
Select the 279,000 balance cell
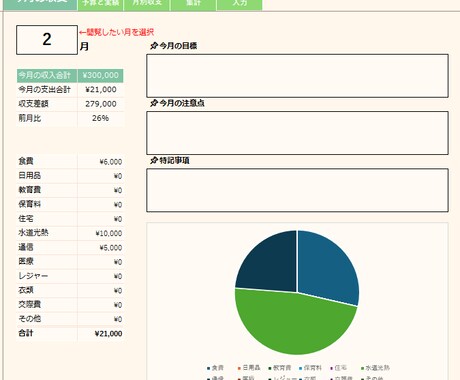point(101,104)
